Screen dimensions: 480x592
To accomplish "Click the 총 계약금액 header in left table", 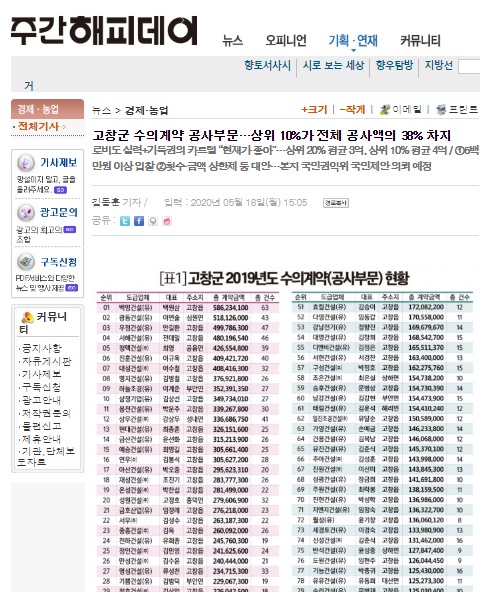I will coord(229,298).
